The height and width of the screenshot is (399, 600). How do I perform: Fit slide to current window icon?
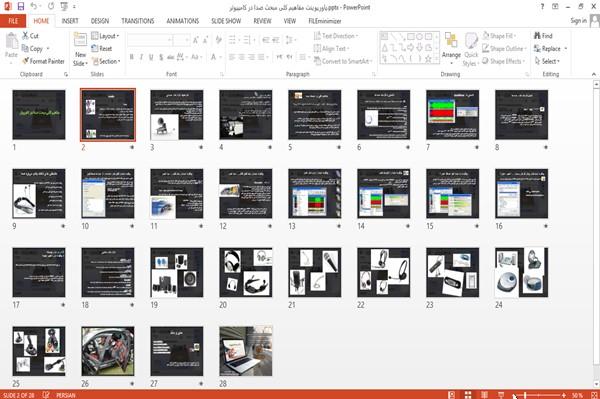tap(594, 395)
